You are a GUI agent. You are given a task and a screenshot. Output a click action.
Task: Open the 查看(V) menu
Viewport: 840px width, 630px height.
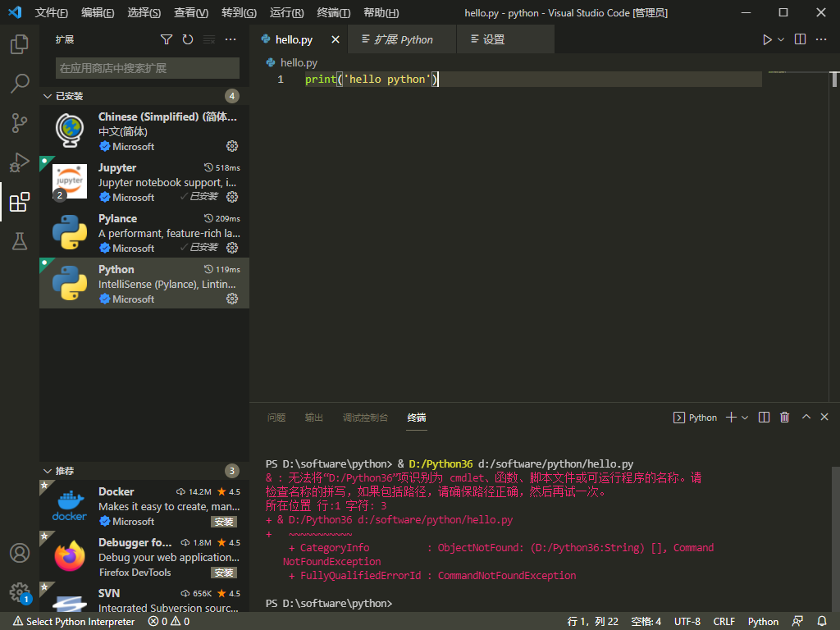(x=191, y=13)
